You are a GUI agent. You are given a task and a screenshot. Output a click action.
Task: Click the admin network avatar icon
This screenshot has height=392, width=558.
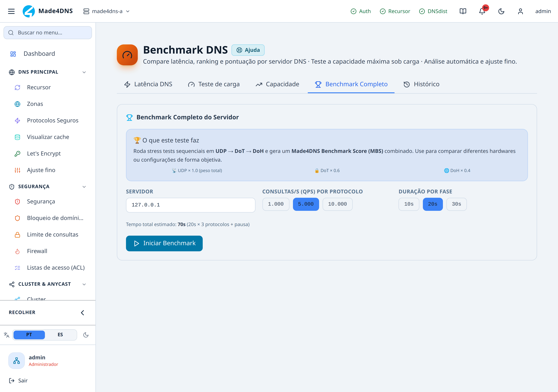17,361
